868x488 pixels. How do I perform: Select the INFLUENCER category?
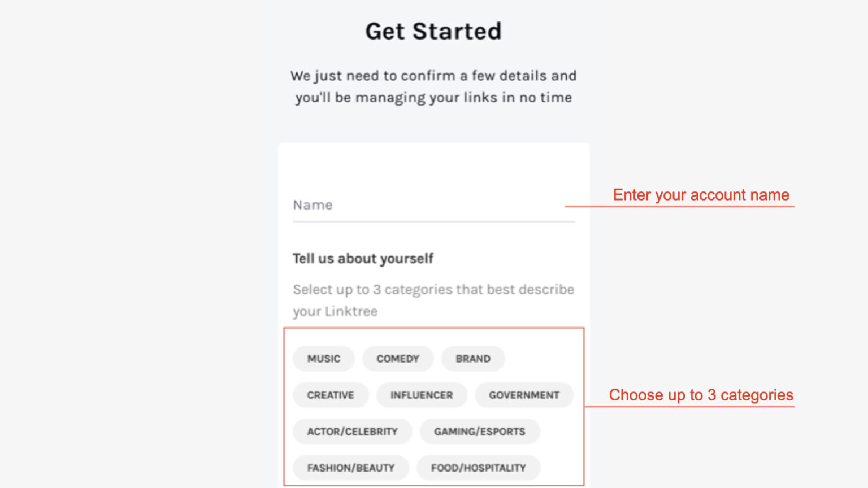[422, 395]
